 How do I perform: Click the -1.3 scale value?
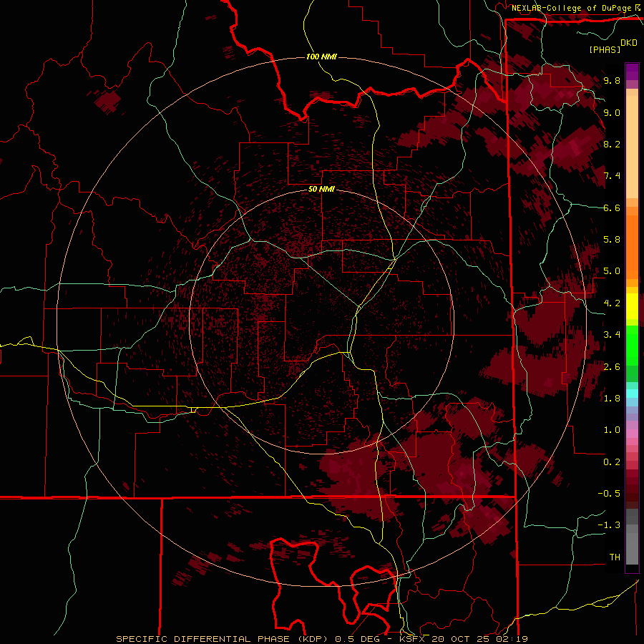[609, 525]
